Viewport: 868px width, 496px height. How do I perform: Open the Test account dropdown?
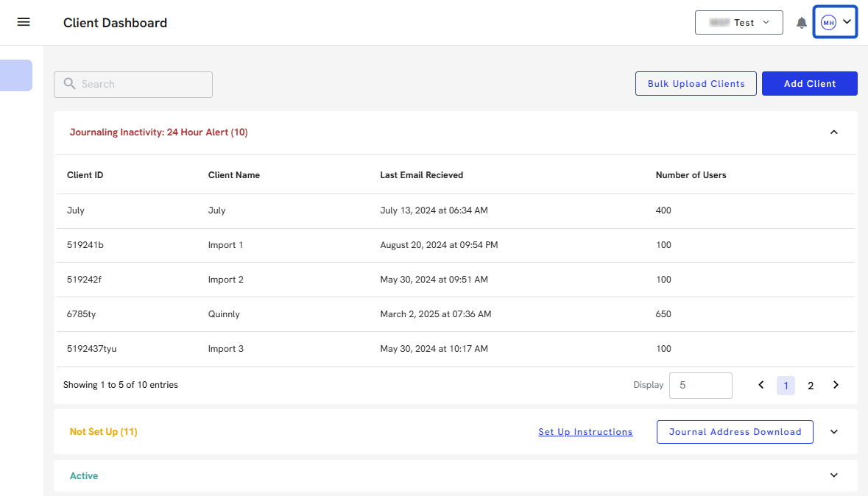[x=738, y=23]
